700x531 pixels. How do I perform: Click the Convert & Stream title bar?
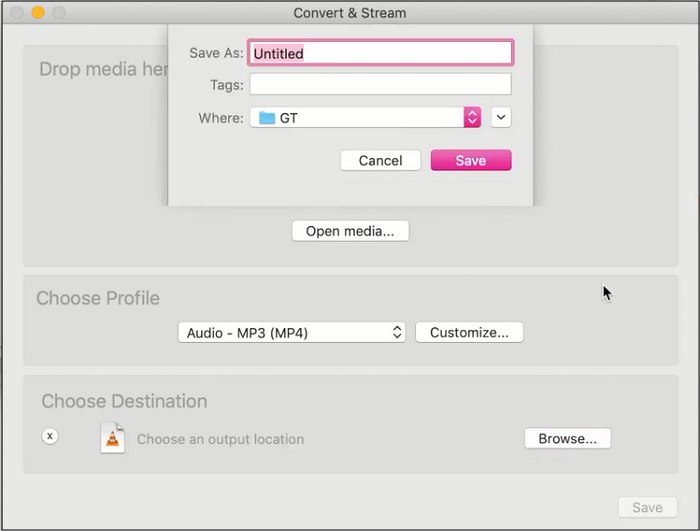tap(350, 13)
